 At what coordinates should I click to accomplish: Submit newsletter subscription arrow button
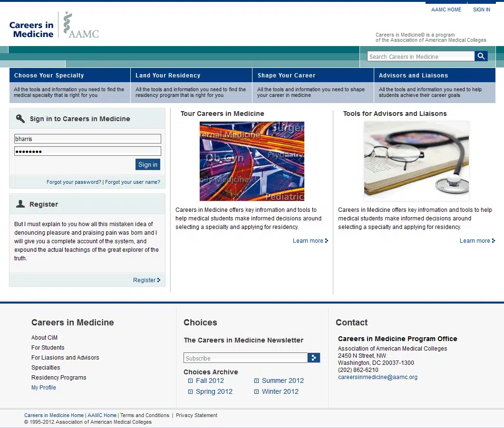[314, 358]
